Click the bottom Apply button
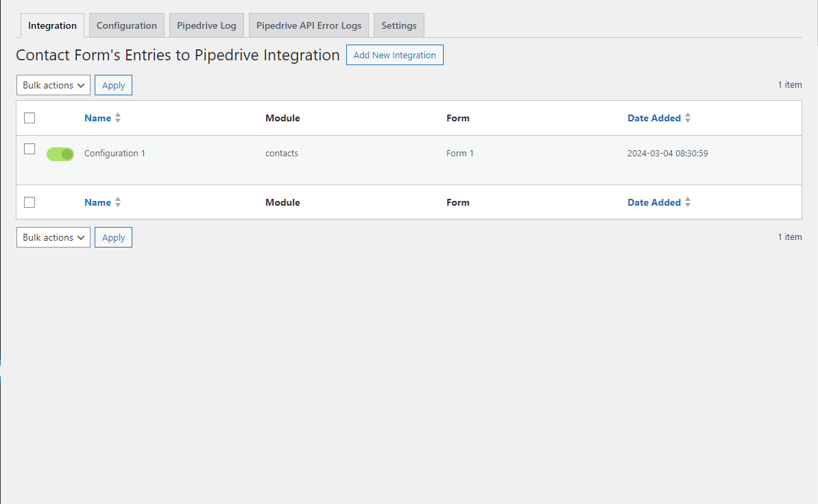Viewport: 818px width, 504px height. point(113,237)
